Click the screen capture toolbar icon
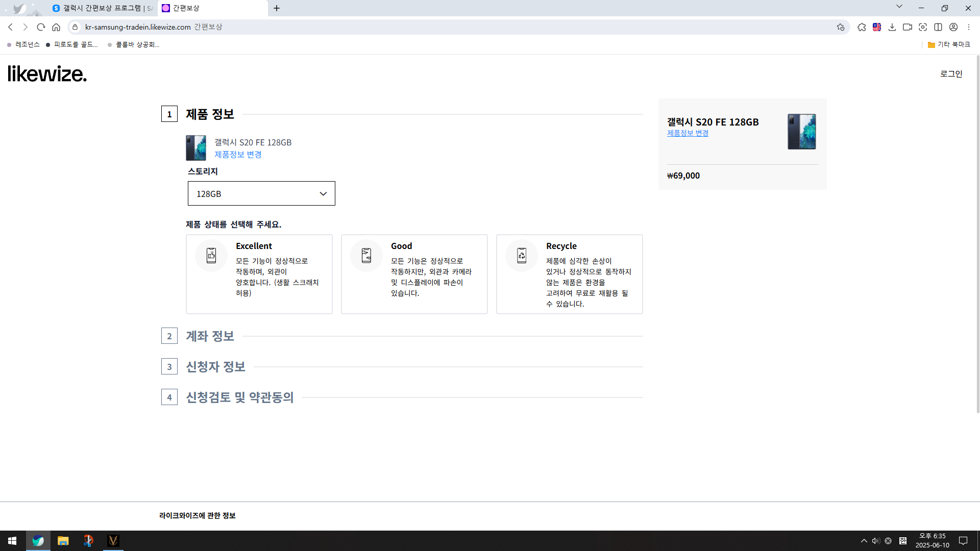Image resolution: width=980 pixels, height=551 pixels. click(923, 27)
